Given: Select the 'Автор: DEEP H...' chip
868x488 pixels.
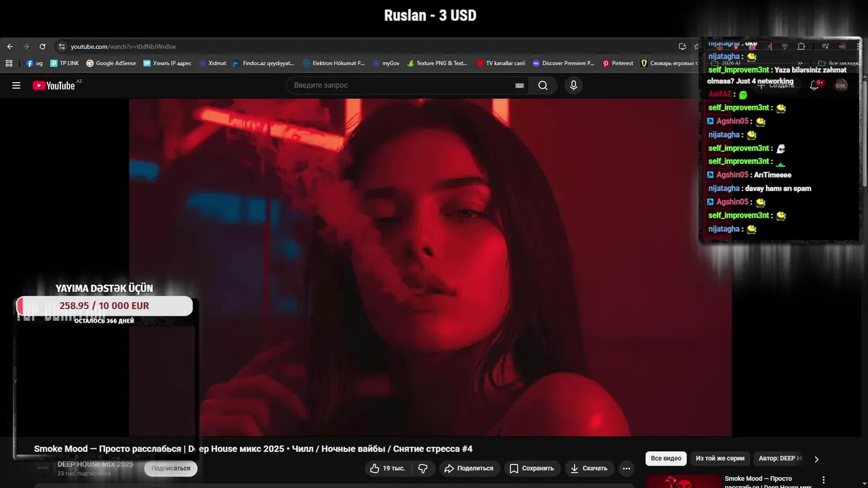Looking at the screenshot, I should pyautogui.click(x=780, y=459).
